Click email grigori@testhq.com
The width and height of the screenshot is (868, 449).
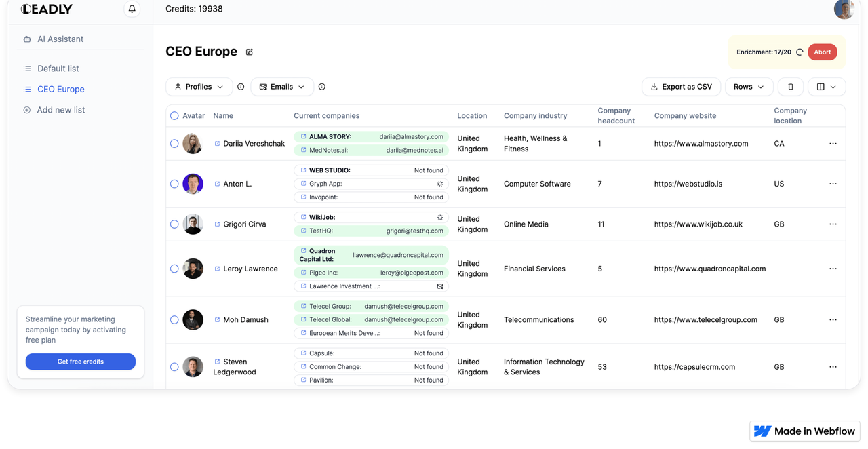point(415,231)
